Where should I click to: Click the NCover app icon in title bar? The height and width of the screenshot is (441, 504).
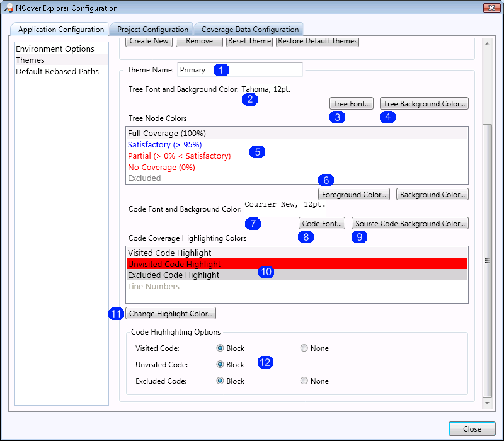[9, 8]
